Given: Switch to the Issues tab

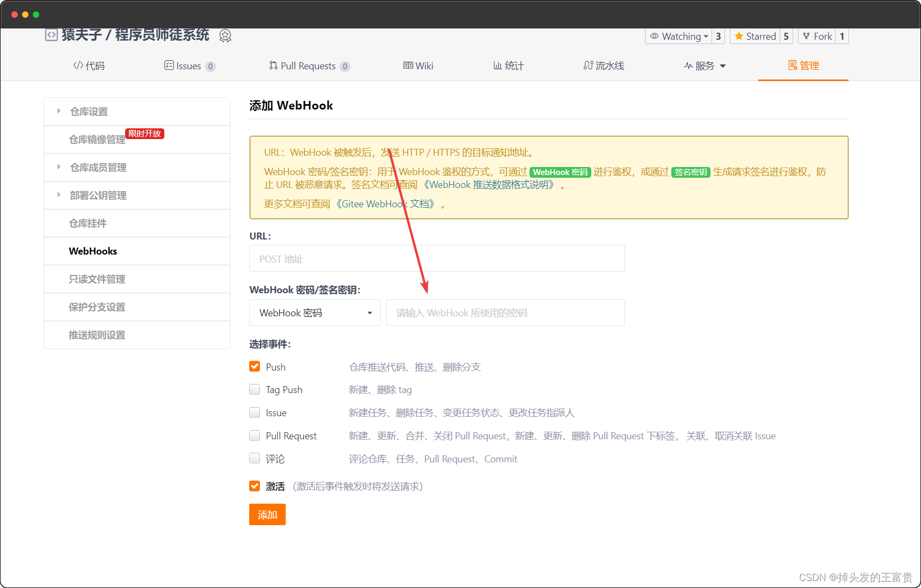Looking at the screenshot, I should click(188, 66).
